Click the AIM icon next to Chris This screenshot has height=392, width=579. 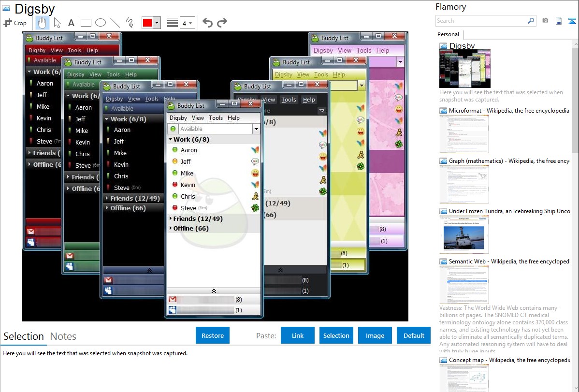pyautogui.click(x=255, y=196)
